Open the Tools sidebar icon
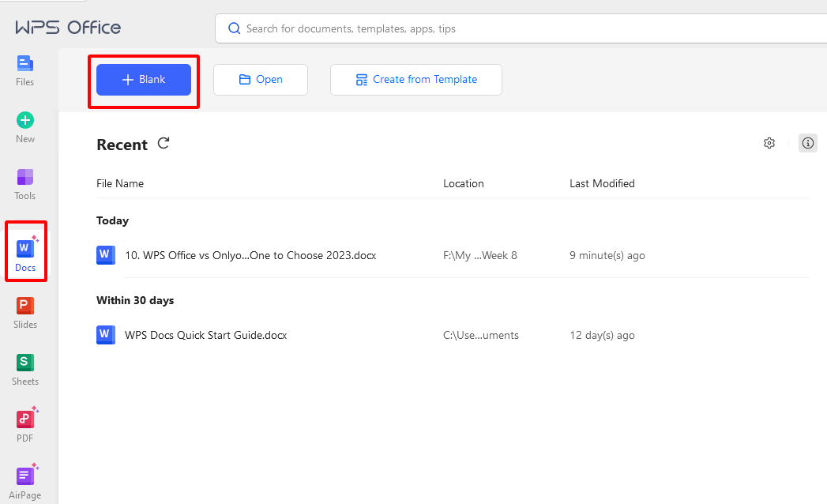This screenshot has height=504, width=827. coord(25,183)
